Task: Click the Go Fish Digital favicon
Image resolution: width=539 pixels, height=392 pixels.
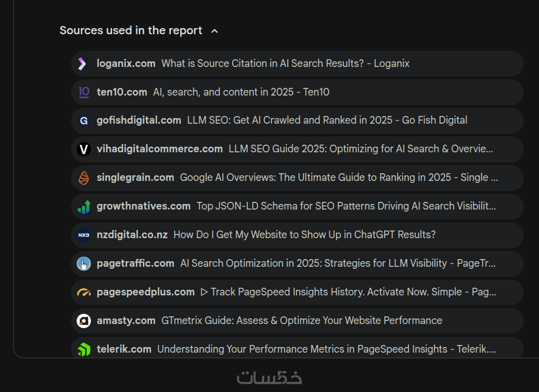Action: tap(83, 121)
